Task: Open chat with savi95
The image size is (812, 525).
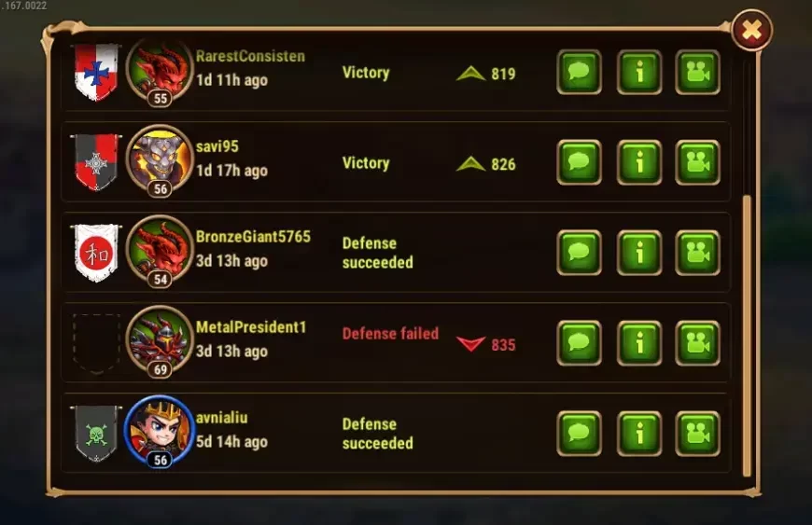Action: point(579,162)
